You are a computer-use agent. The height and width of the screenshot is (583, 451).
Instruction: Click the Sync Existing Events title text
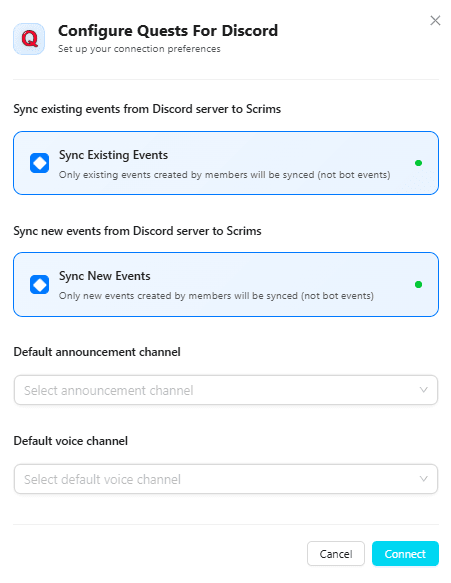click(x=113, y=155)
